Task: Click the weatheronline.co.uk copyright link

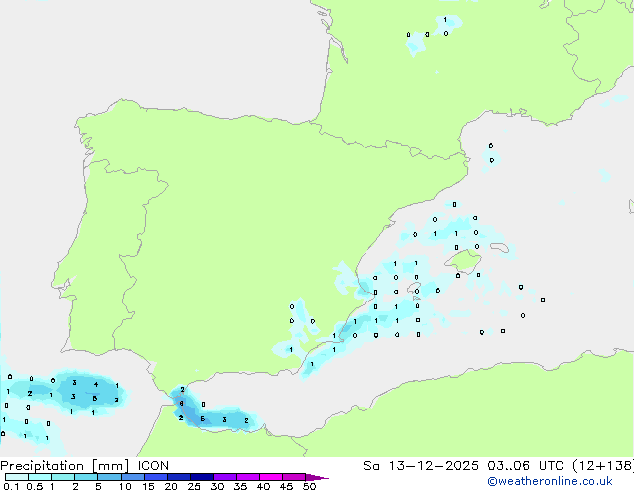Action: pyautogui.click(x=563, y=481)
